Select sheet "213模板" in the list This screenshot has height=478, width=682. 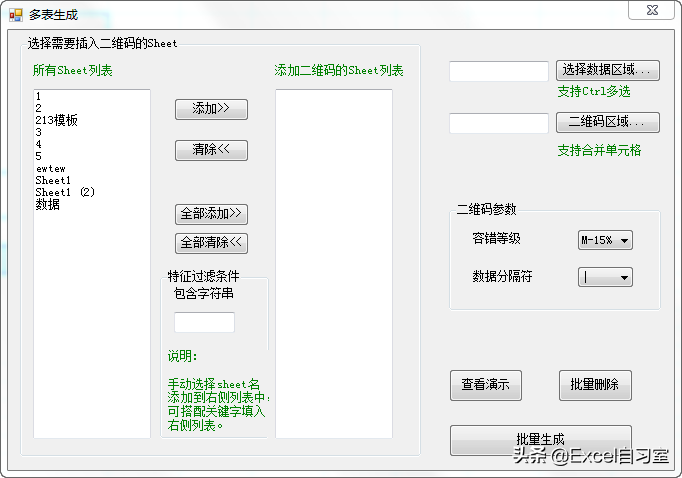pos(92,120)
